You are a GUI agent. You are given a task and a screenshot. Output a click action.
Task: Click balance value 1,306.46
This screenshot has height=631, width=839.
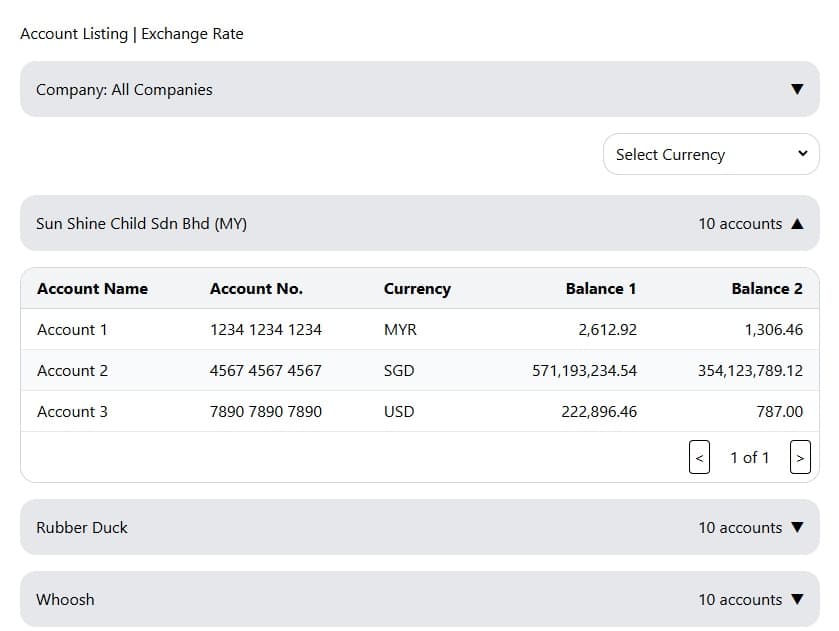coord(774,330)
